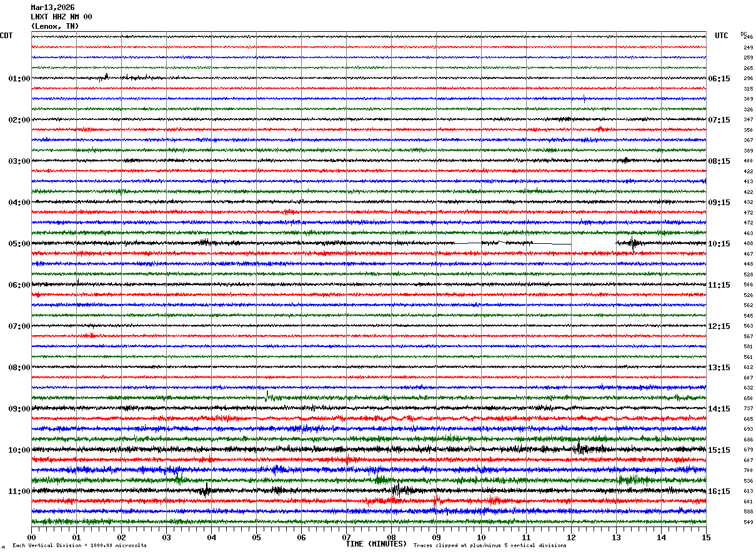Click the '10' minute tick label
The height and width of the screenshot is (554, 756).
(481, 537)
